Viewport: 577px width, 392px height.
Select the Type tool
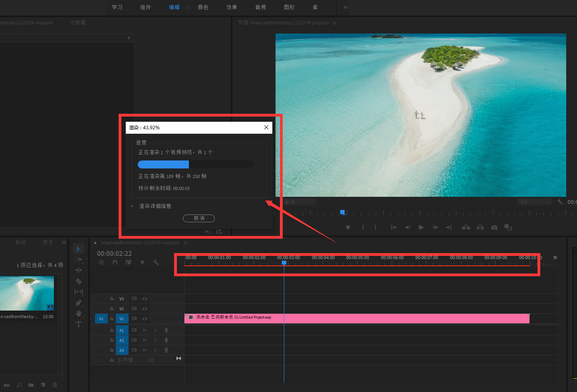(79, 324)
